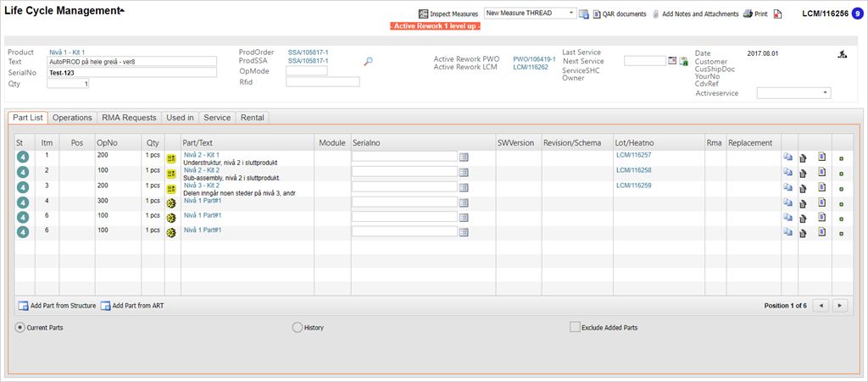The width and height of the screenshot is (868, 382).
Task: Open the LCM/116257 lot link
Action: tap(633, 156)
